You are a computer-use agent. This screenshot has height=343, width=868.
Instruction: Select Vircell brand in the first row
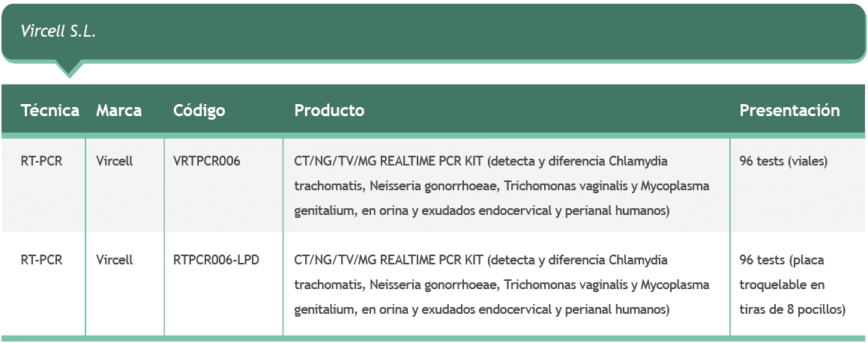(115, 161)
